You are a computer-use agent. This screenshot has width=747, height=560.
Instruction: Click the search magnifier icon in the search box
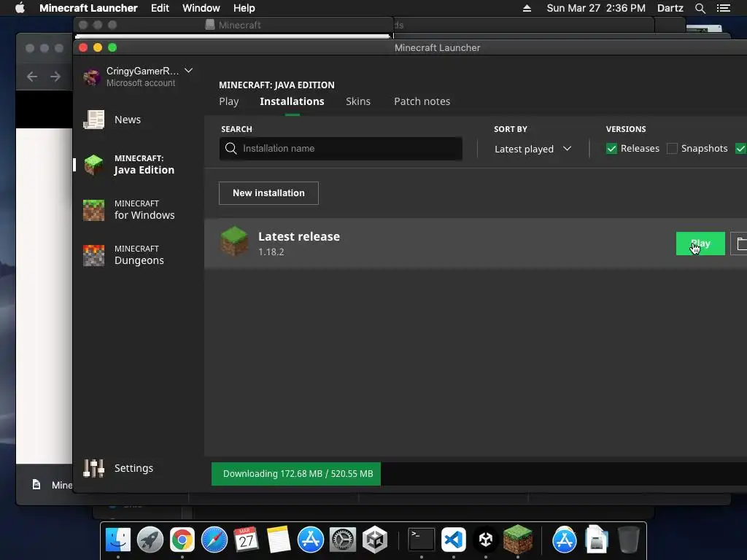coord(231,149)
